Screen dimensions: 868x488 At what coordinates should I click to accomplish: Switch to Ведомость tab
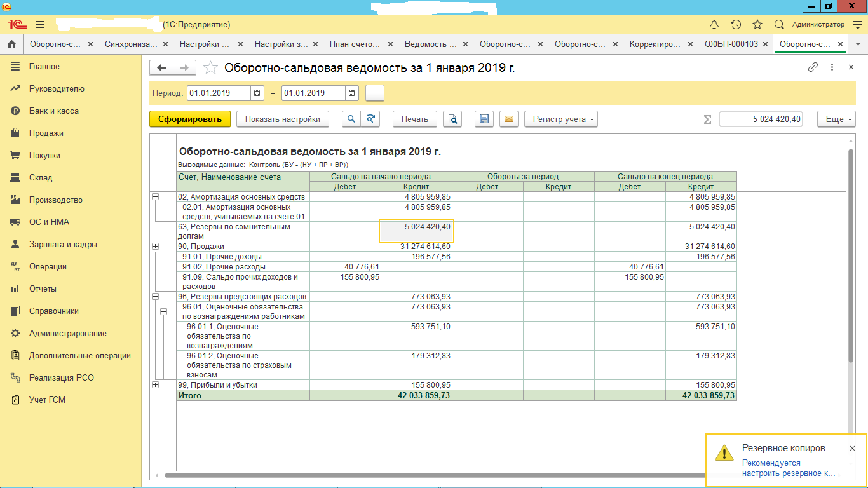pos(436,44)
